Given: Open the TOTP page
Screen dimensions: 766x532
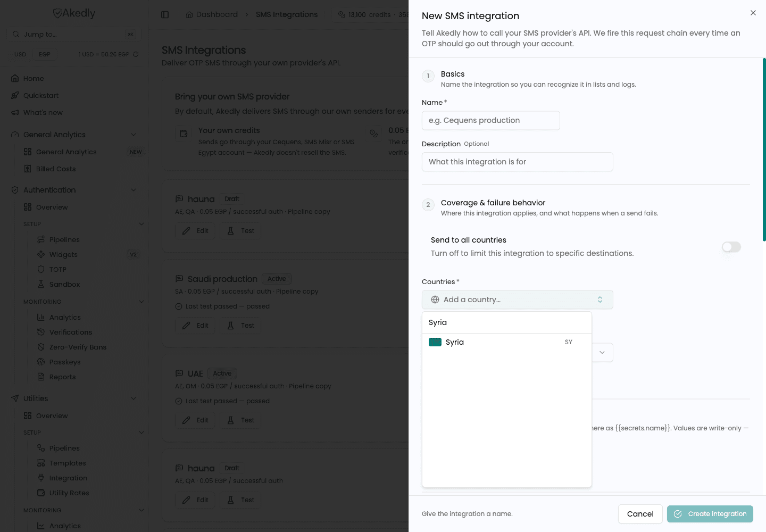Looking at the screenshot, I should (58, 269).
